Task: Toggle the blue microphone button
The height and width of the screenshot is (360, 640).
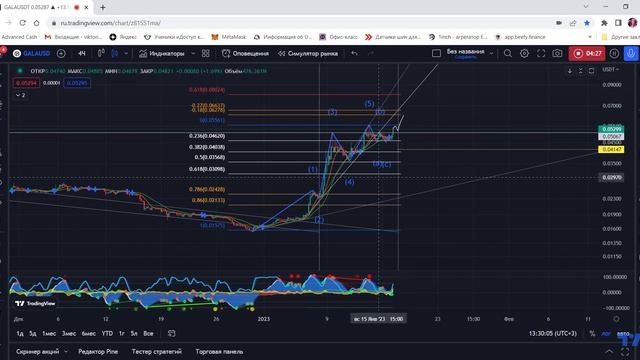Action: (x=631, y=53)
